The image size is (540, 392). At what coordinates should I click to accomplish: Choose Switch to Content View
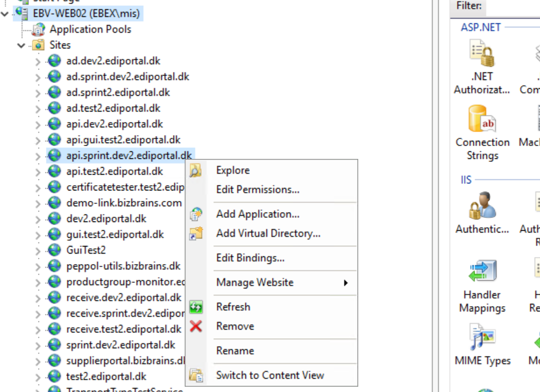coord(270,375)
